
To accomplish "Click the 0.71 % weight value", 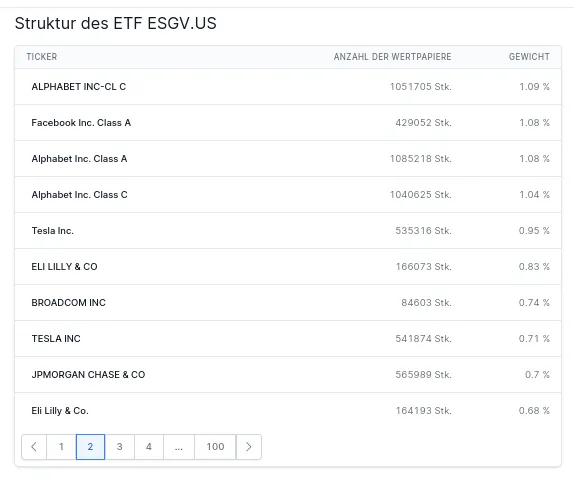I will [534, 339].
